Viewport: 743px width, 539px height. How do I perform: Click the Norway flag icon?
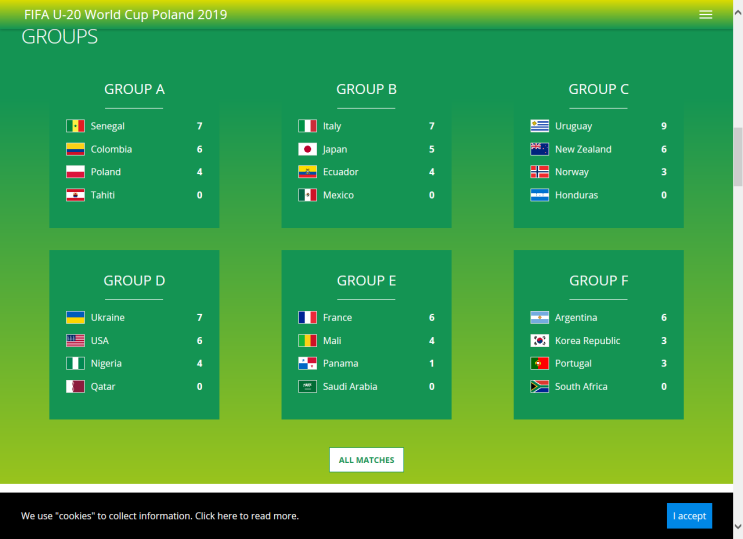coord(540,172)
